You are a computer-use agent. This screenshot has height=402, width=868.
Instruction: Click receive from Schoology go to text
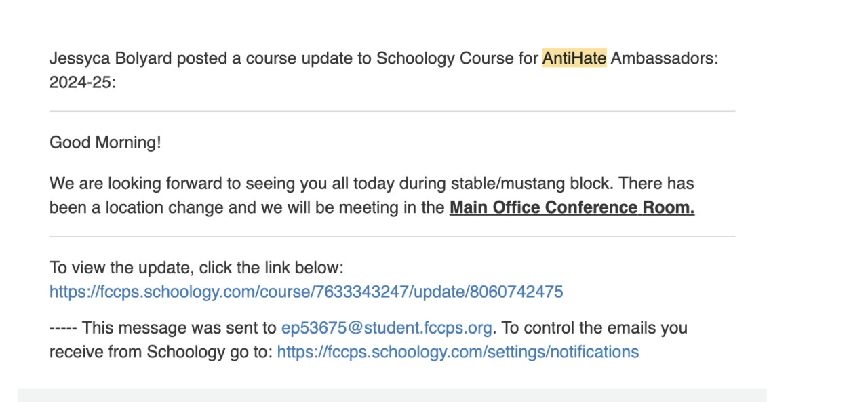pyautogui.click(x=160, y=352)
